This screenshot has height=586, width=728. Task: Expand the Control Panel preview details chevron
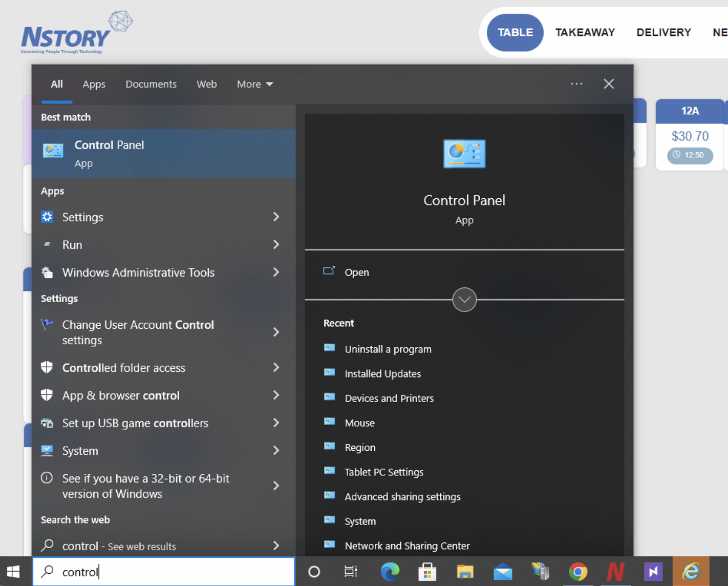[x=464, y=300]
